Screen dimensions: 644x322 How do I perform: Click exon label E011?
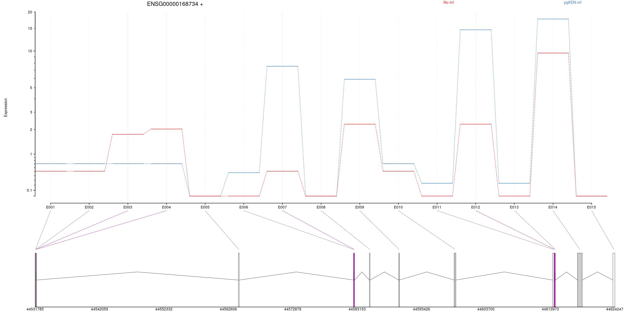437,207
